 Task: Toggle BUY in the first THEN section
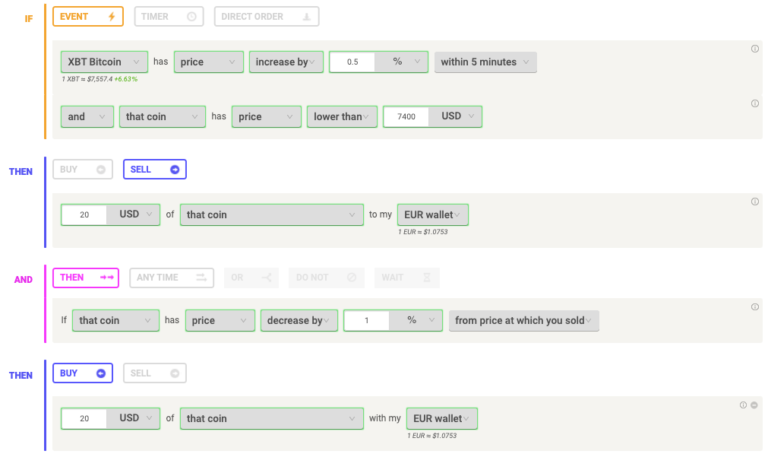(83, 169)
